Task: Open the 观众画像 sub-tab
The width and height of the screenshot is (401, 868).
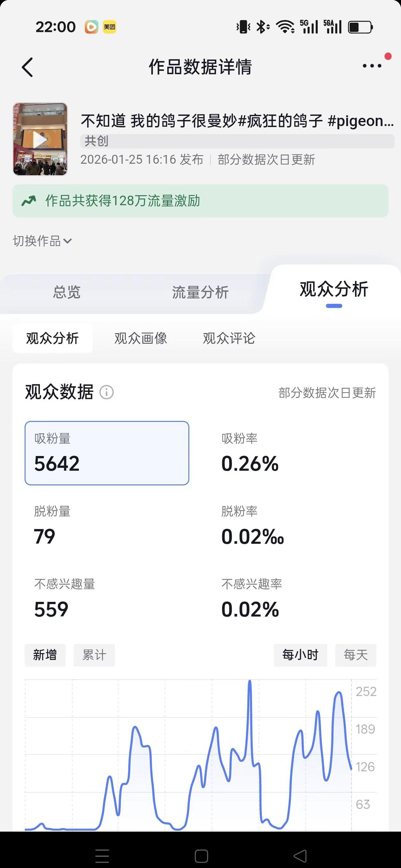Action: pos(140,338)
